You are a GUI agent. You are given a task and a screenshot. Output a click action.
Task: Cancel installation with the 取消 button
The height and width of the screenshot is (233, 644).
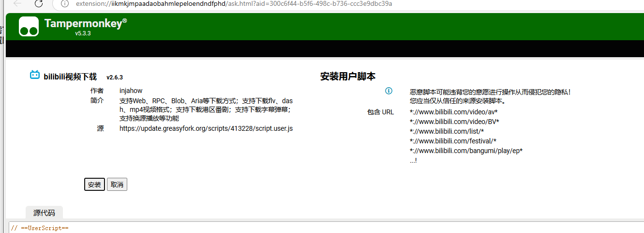(x=117, y=185)
